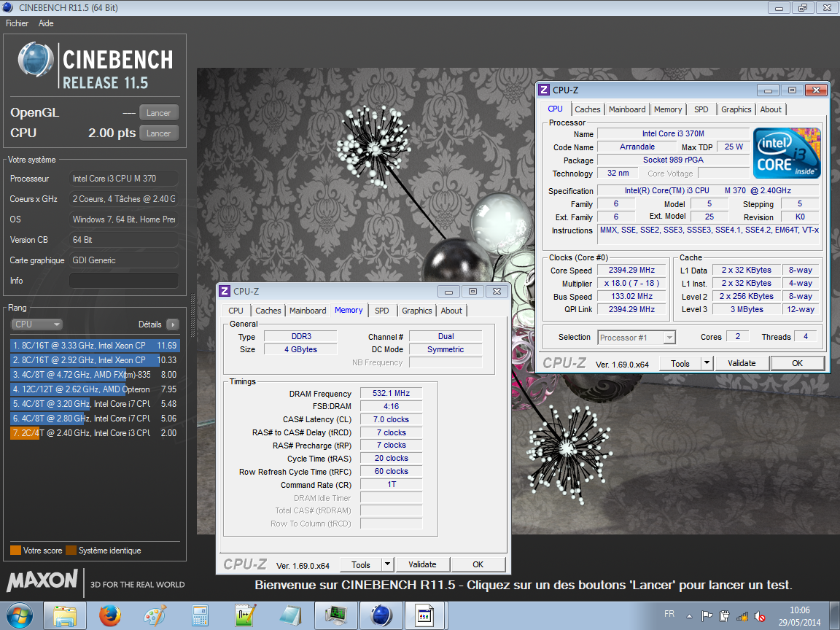Switch to CPU tab in Memory CPU-Z window
This screenshot has width=840, height=630.
(236, 311)
